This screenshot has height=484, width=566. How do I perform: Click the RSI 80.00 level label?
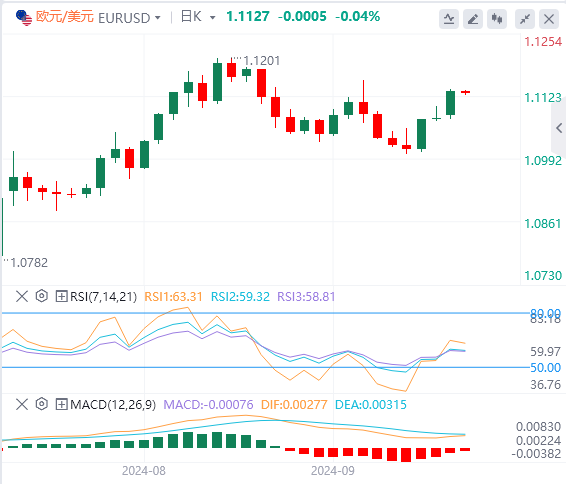[x=545, y=313]
